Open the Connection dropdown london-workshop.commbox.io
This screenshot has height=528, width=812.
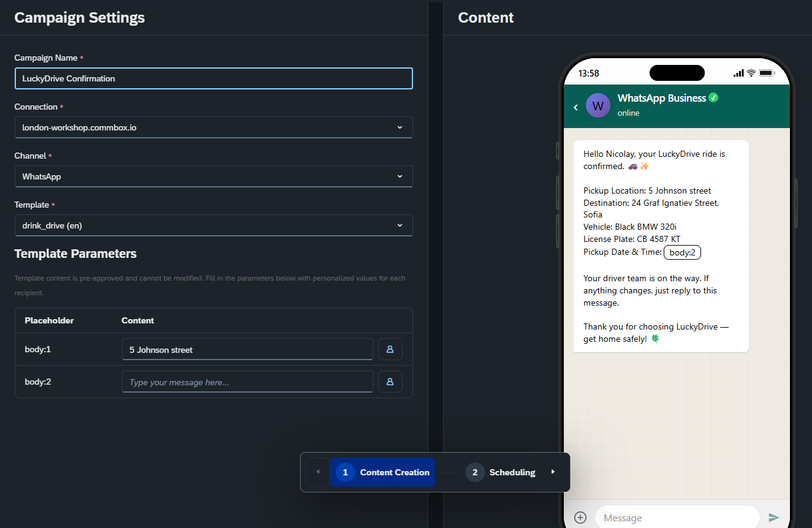213,127
